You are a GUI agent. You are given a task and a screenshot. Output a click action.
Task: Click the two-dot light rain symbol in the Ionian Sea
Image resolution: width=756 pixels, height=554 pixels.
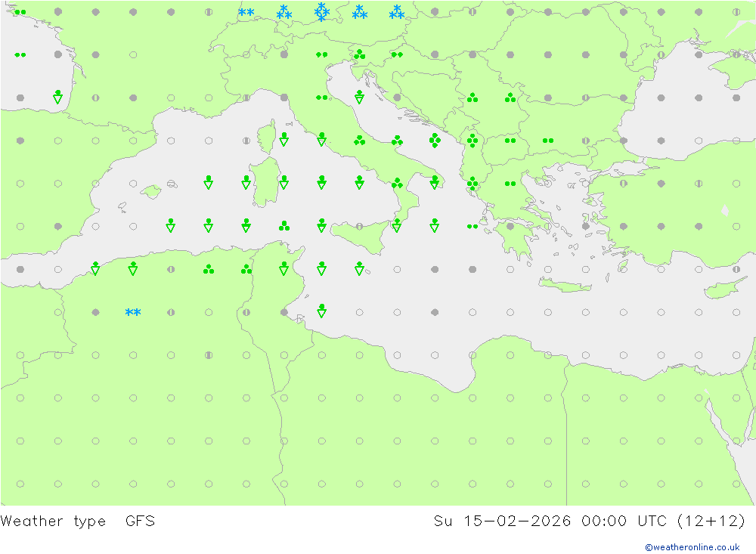[x=472, y=226]
